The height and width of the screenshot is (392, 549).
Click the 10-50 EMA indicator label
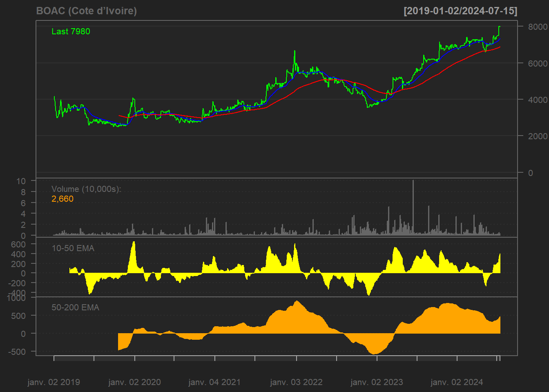pos(73,248)
